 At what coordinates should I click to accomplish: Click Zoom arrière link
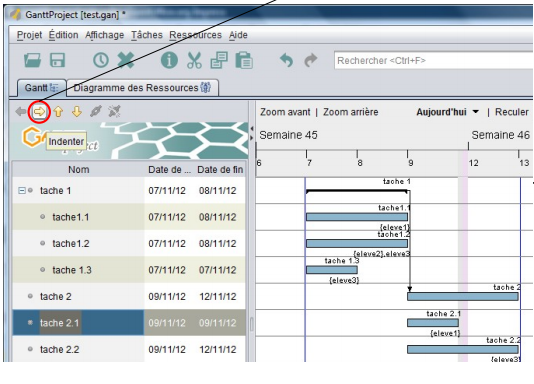(350, 112)
